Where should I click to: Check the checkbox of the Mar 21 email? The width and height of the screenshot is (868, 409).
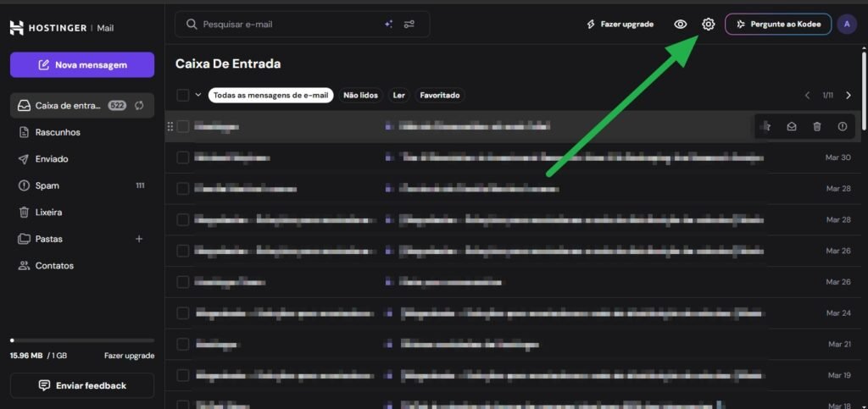click(183, 345)
